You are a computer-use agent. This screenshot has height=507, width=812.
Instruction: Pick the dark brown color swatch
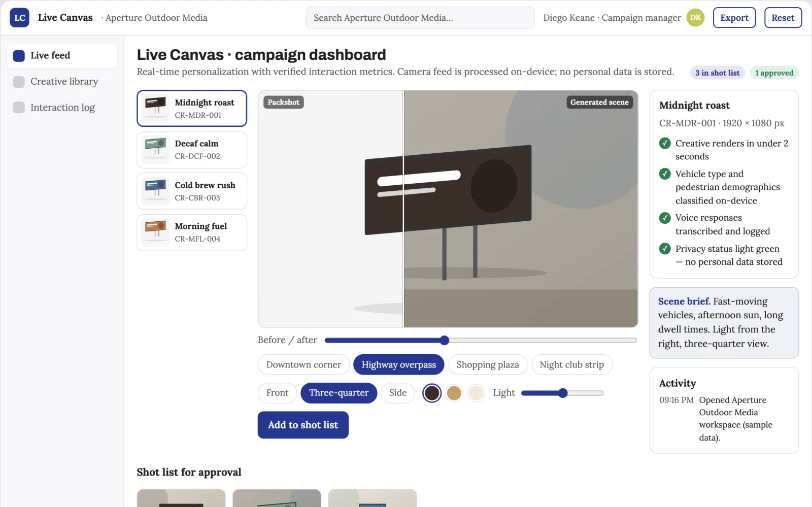click(432, 393)
